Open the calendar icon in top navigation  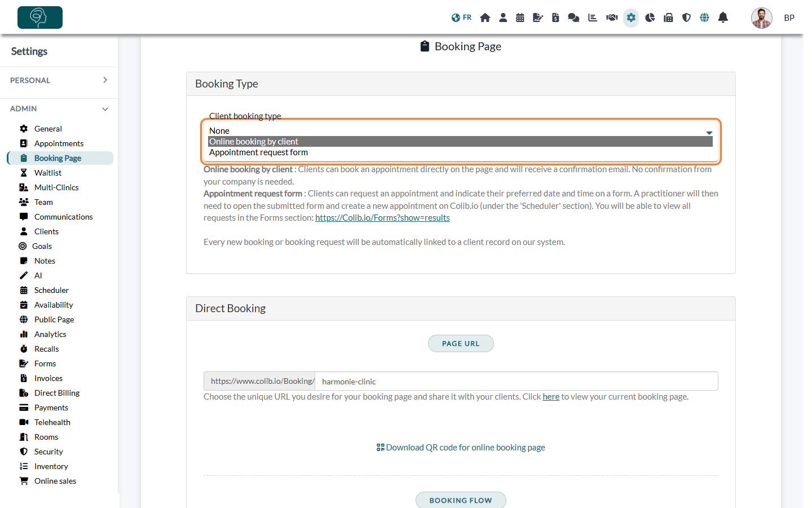[x=520, y=17]
